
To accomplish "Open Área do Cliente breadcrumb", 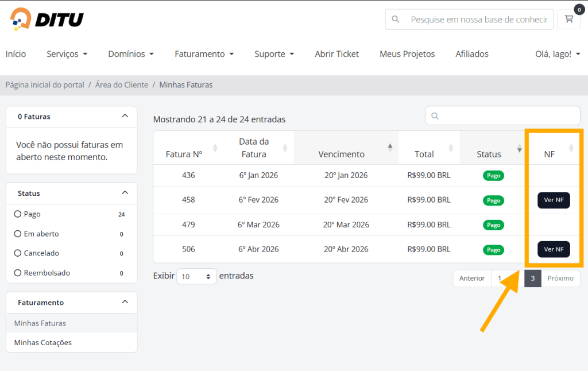I will click(x=122, y=85).
